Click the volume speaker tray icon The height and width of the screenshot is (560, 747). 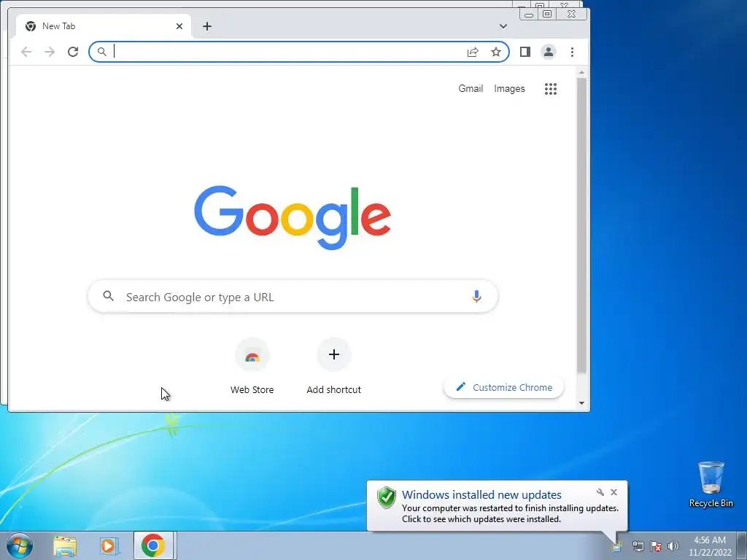[673, 546]
